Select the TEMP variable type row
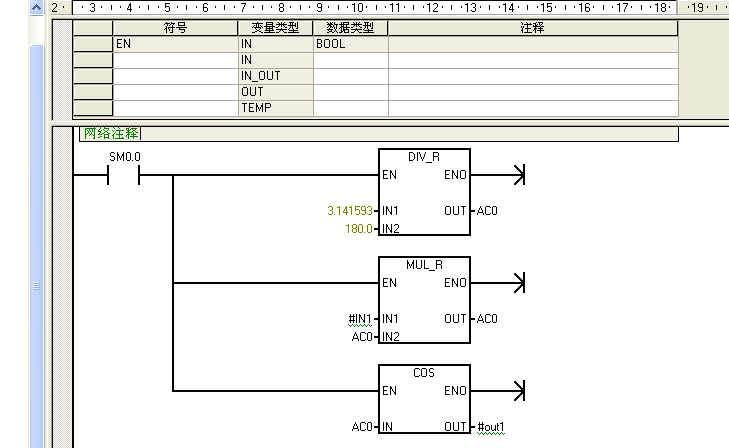This screenshot has width=729, height=448. (275, 108)
